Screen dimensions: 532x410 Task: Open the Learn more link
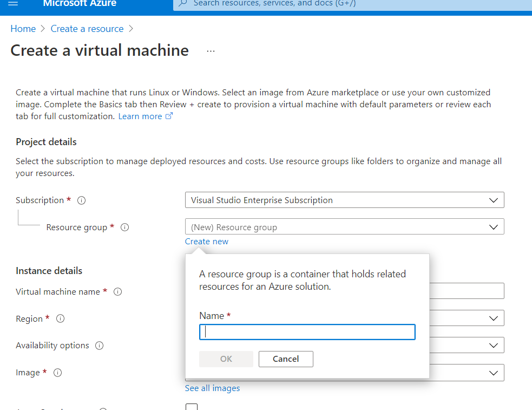(x=141, y=116)
